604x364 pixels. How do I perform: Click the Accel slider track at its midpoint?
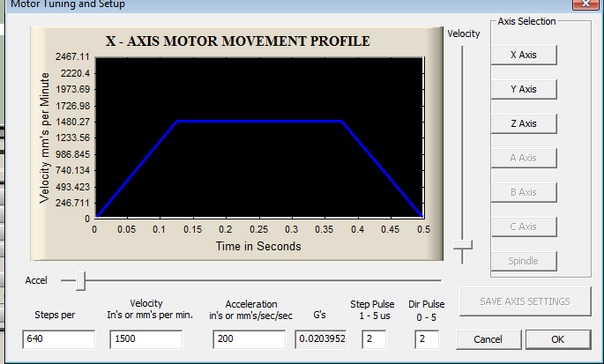251,281
